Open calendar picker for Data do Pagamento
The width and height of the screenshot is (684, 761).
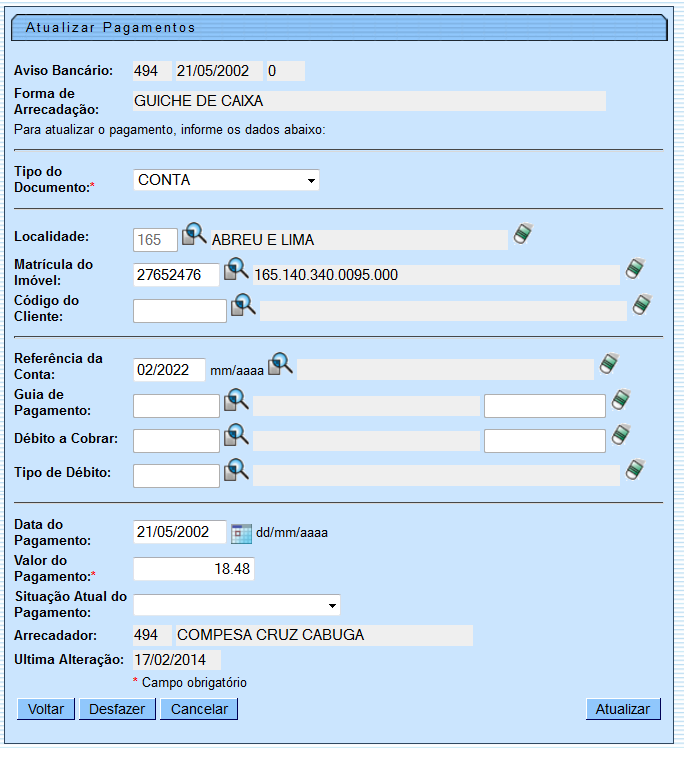click(241, 533)
